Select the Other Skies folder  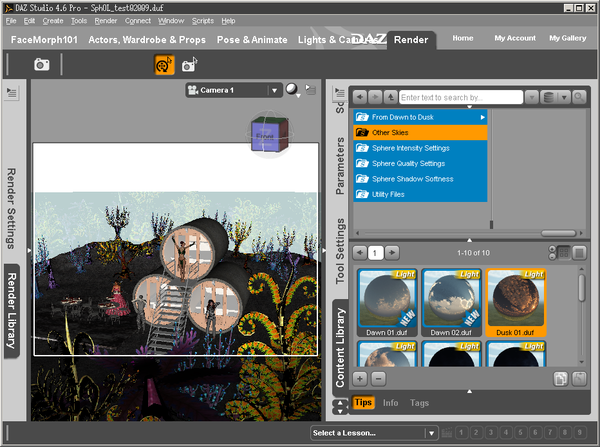tap(420, 132)
